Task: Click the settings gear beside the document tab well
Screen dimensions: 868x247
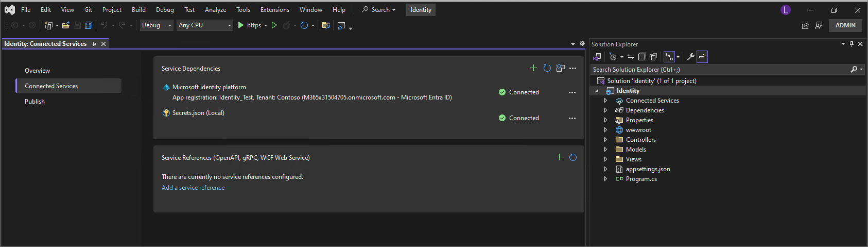Action: tap(582, 44)
